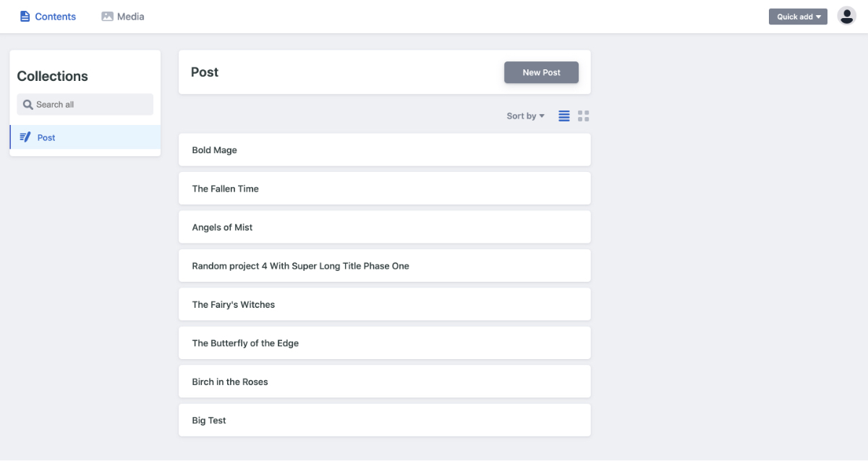
Task: Open The Fallen Time entry
Action: pos(384,189)
